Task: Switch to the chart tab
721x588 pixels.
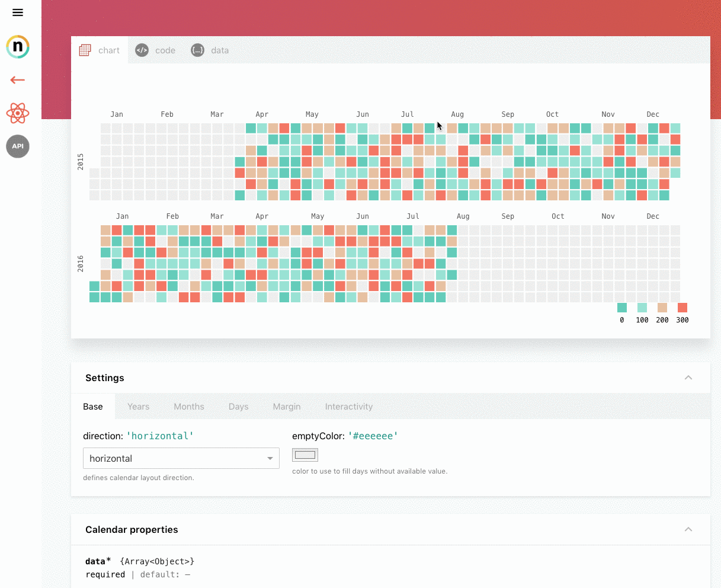Action: 100,50
